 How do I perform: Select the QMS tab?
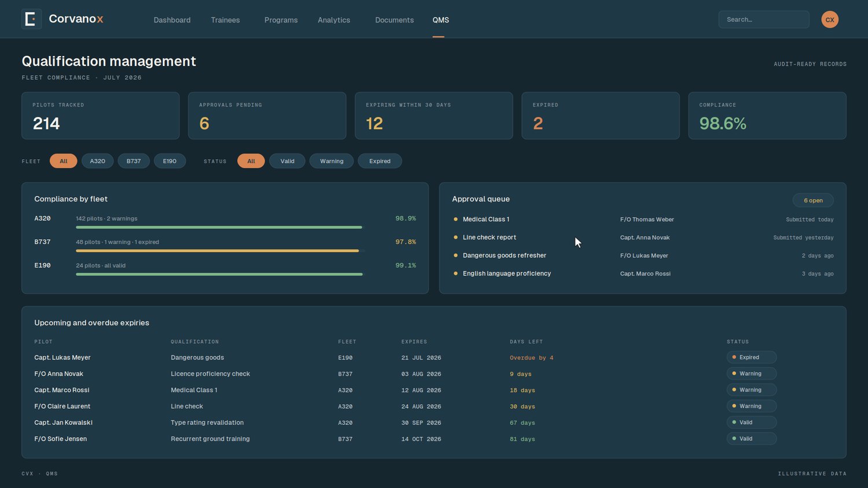click(x=440, y=20)
